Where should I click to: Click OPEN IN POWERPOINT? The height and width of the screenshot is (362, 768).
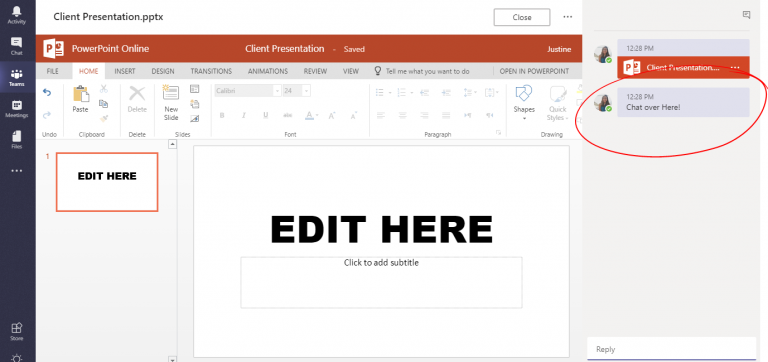pos(534,71)
